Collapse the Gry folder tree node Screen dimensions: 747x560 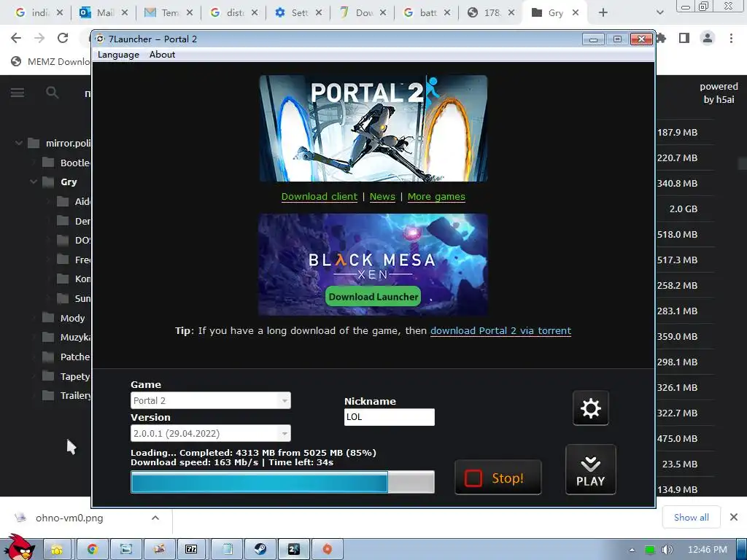click(34, 182)
